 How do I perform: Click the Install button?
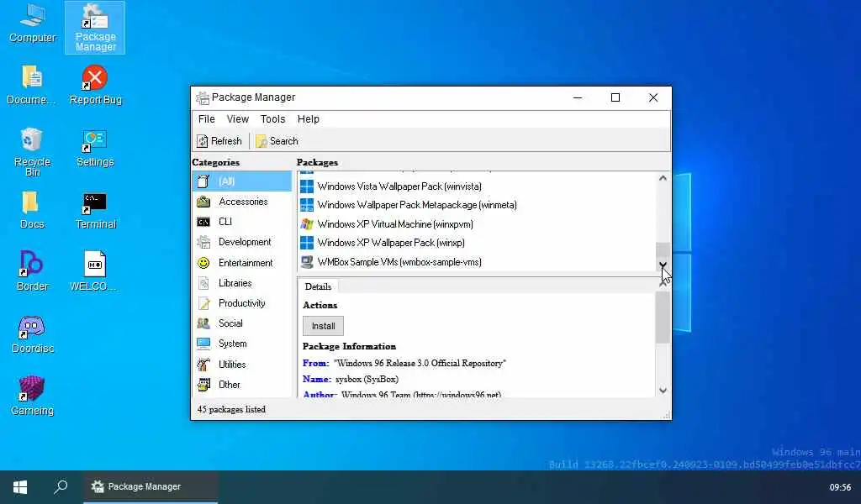(x=323, y=326)
